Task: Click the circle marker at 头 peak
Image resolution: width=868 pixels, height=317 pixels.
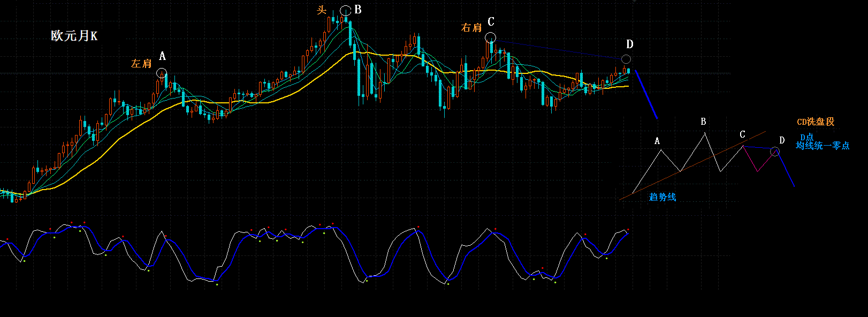Action: [346, 10]
